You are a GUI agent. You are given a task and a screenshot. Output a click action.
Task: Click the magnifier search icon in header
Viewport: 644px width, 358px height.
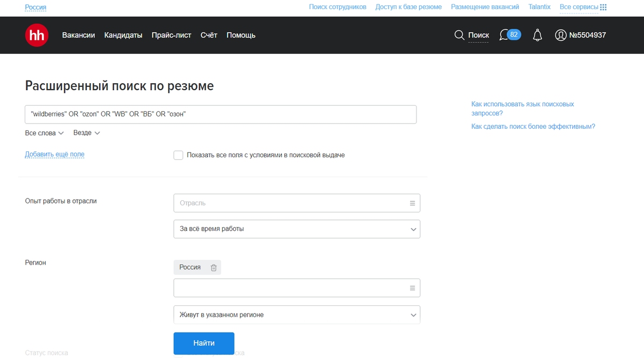tap(459, 35)
